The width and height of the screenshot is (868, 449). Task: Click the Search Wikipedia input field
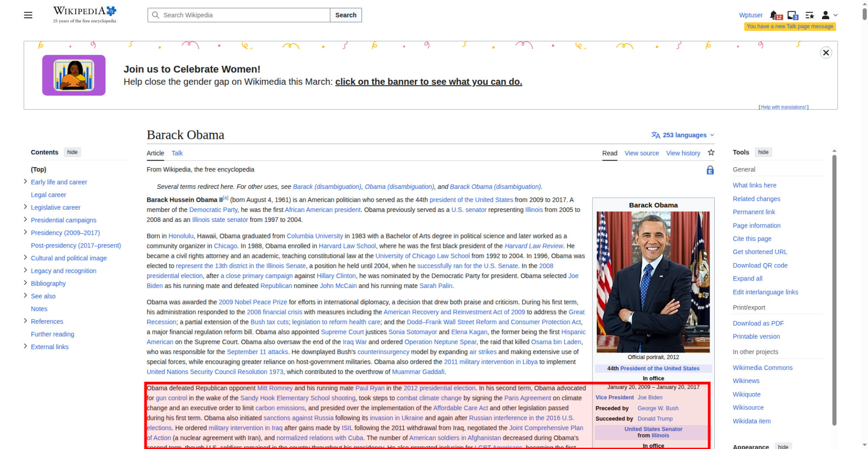(243, 15)
